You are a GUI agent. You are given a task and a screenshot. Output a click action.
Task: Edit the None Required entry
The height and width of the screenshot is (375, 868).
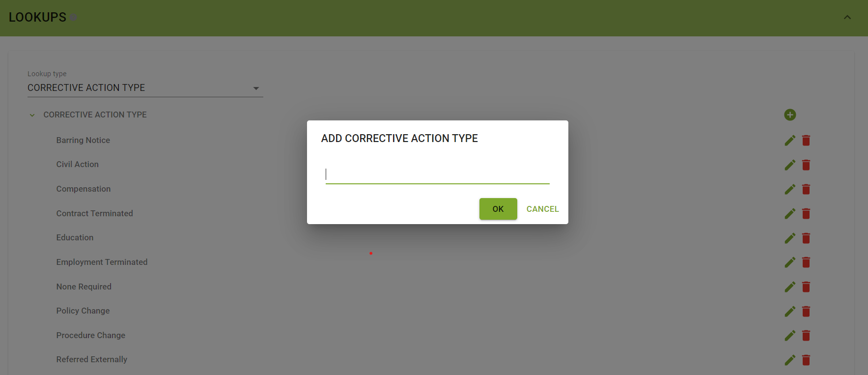pyautogui.click(x=790, y=287)
